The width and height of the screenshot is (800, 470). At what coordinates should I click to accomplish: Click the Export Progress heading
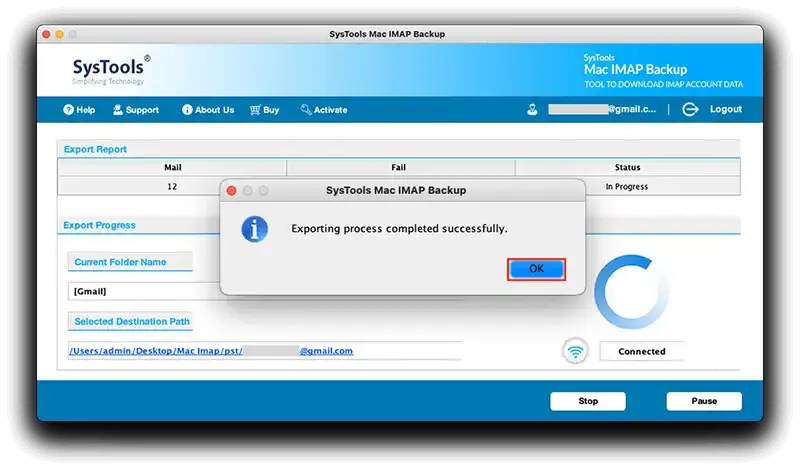(x=99, y=226)
